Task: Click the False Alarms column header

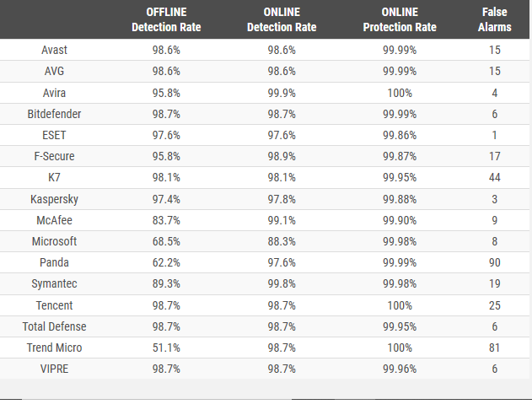Action: pos(495,19)
